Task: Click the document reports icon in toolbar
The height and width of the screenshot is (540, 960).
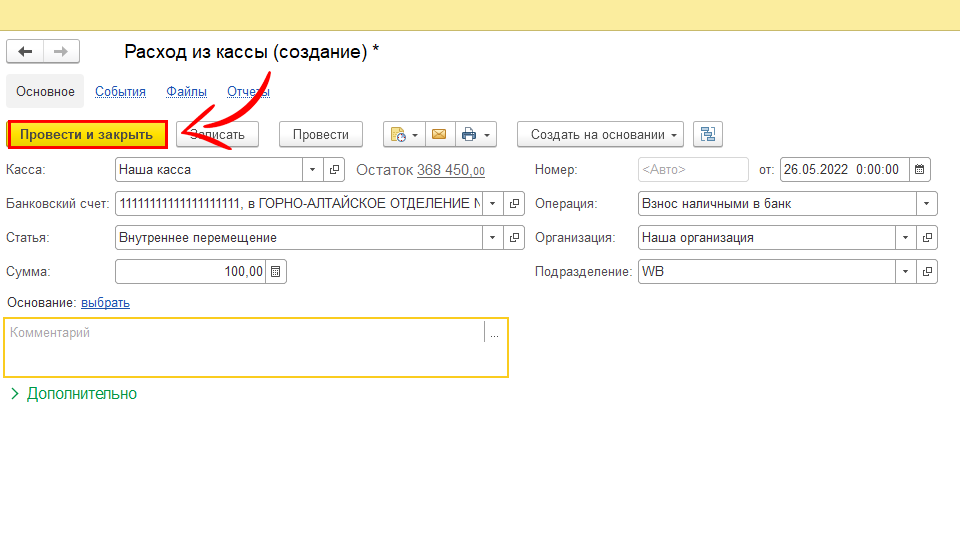Action: [x=403, y=135]
